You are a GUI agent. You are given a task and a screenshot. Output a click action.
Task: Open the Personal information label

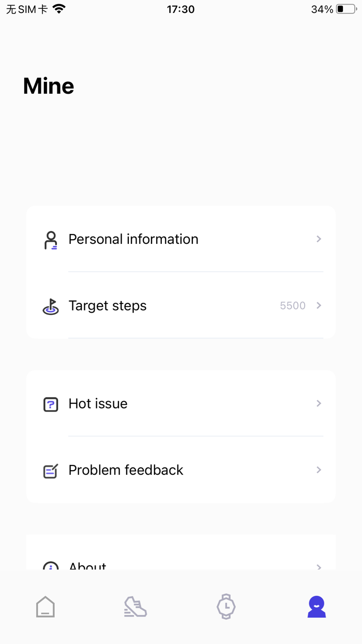(133, 239)
